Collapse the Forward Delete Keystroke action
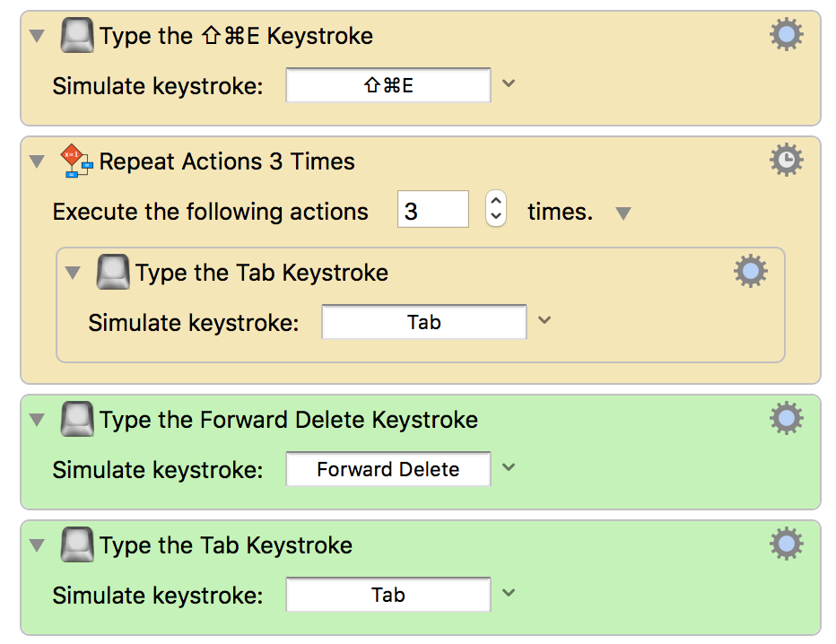 click(37, 420)
